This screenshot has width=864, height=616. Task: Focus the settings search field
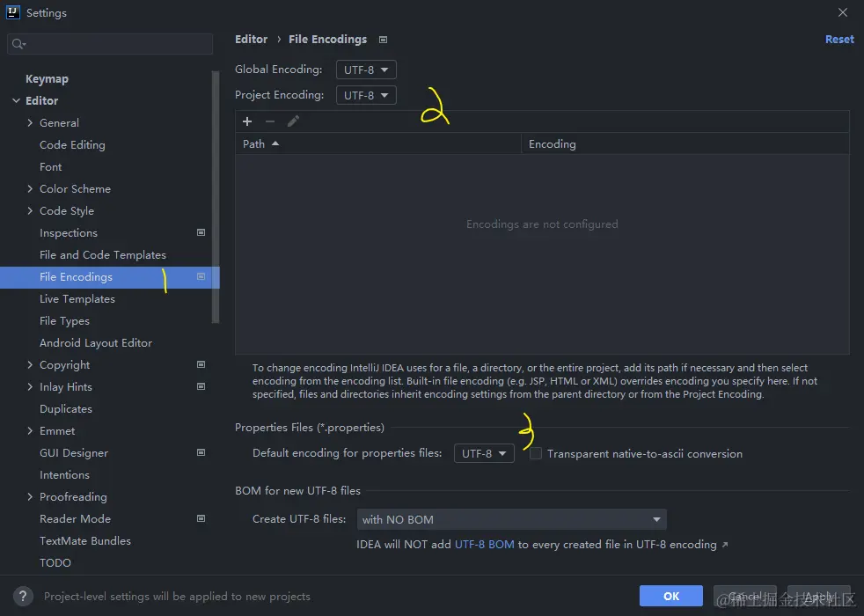coord(110,44)
